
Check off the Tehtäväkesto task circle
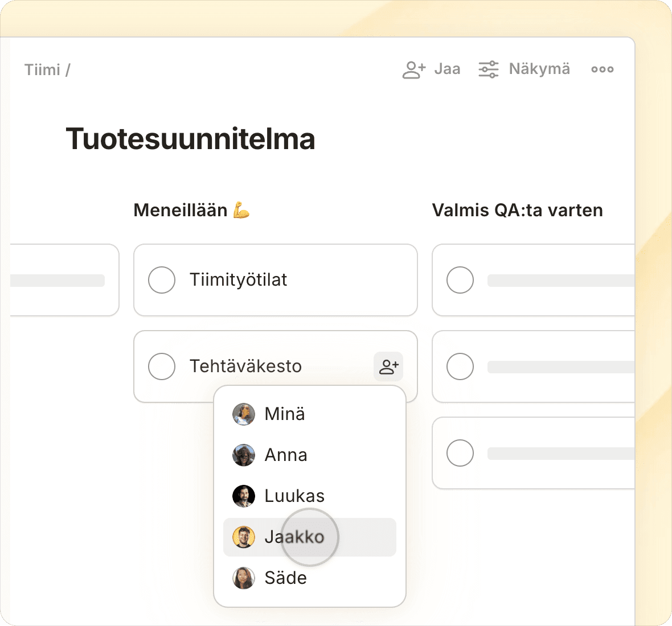click(162, 366)
